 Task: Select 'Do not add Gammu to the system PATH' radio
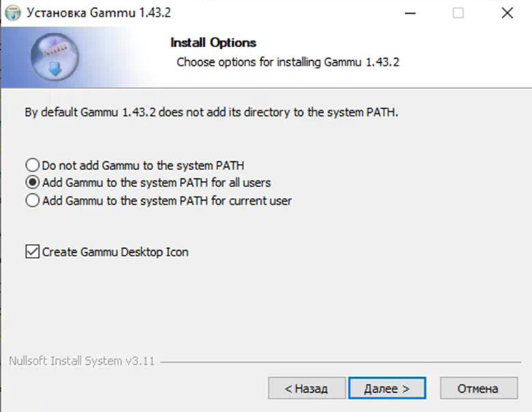[x=31, y=165]
